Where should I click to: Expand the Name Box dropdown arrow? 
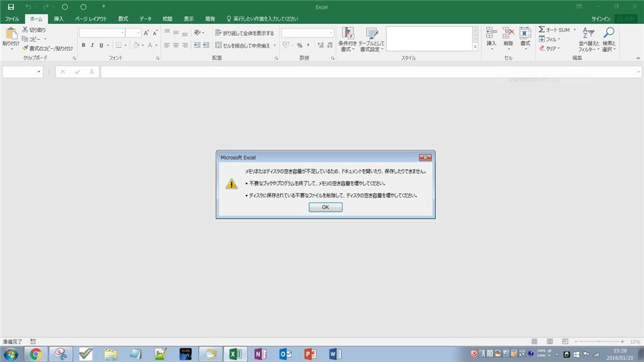pyautogui.click(x=39, y=72)
